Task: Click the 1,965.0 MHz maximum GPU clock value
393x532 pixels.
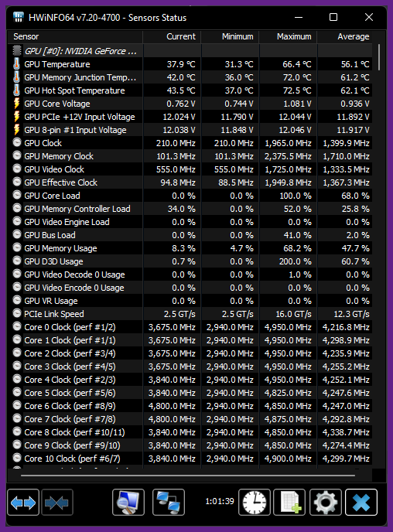Action: coord(288,143)
